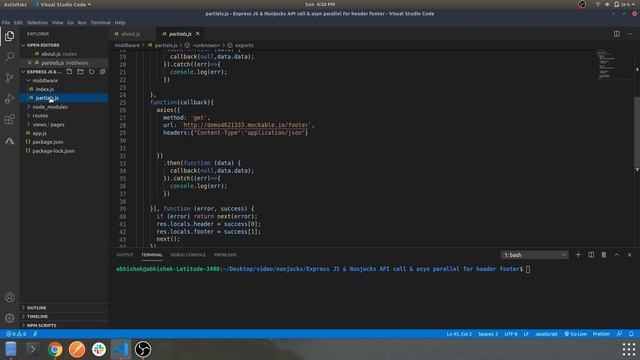Change Spaces: 2 indentation setting
This screenshot has width=640, height=360.
(488, 334)
